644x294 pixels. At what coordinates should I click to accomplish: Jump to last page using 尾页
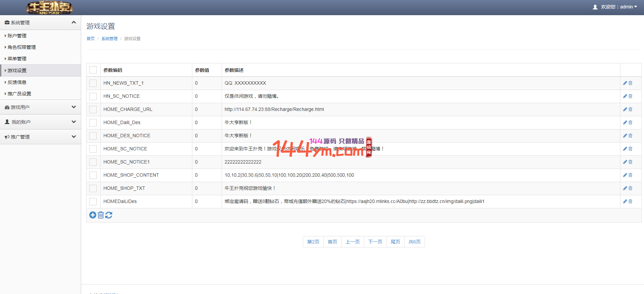point(395,242)
